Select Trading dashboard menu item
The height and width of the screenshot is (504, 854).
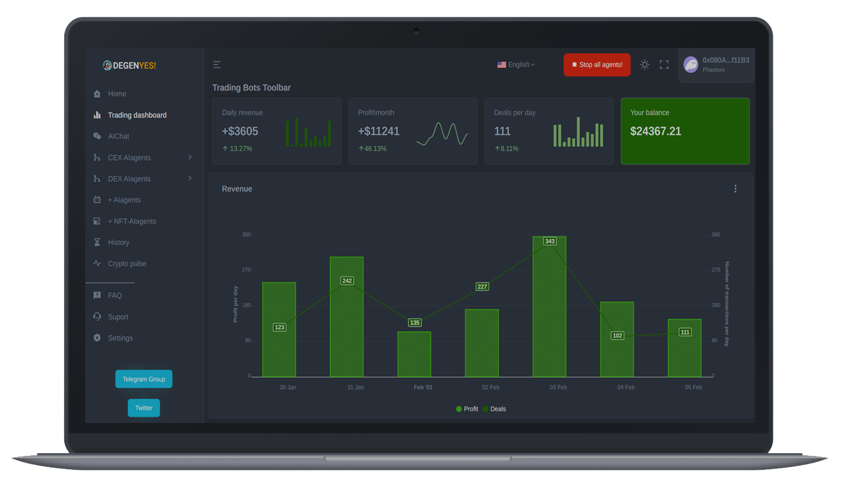[137, 115]
